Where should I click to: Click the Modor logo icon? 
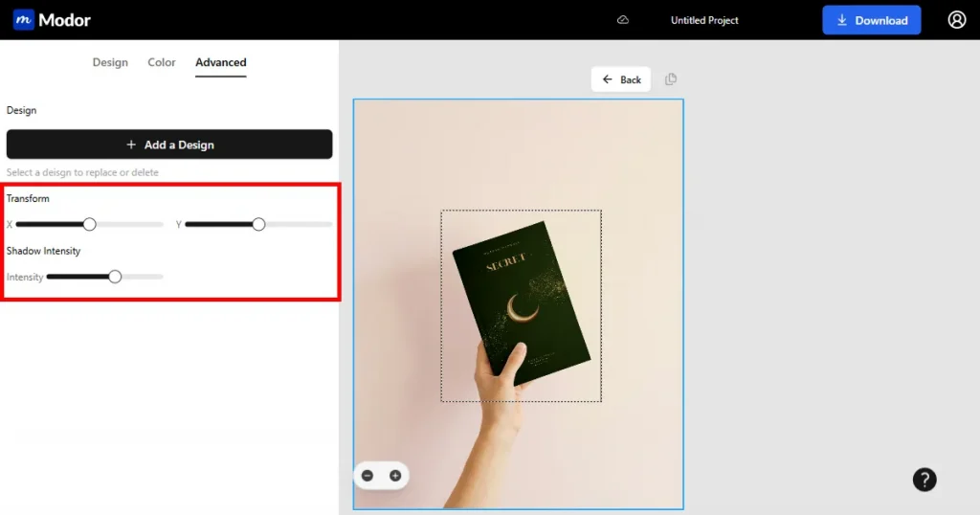[x=23, y=19]
